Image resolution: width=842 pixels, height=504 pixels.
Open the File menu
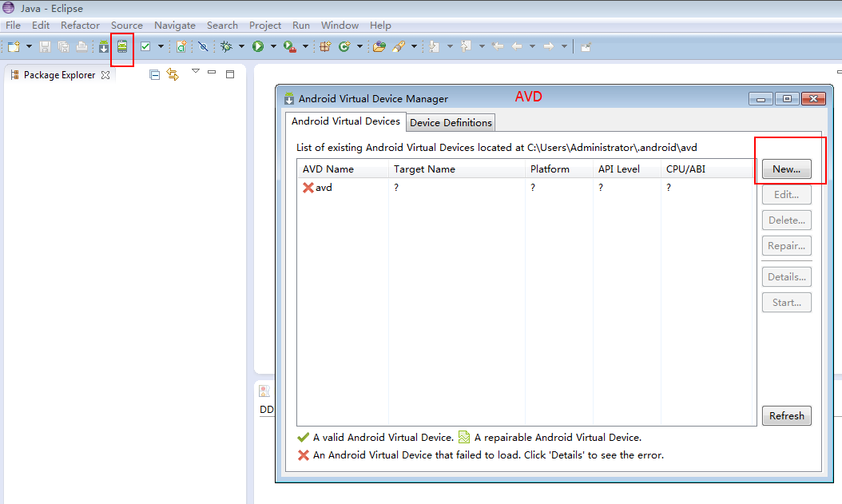(13, 26)
